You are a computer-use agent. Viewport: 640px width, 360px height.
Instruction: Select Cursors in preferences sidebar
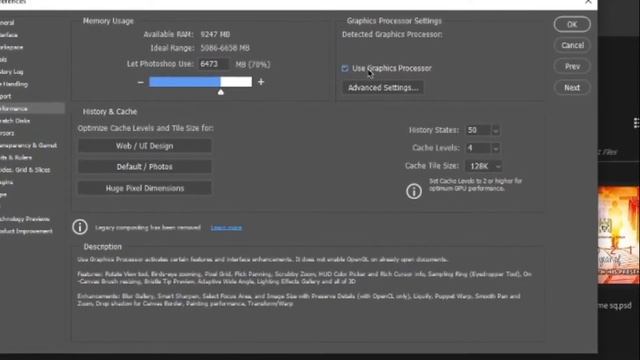tap(7, 133)
